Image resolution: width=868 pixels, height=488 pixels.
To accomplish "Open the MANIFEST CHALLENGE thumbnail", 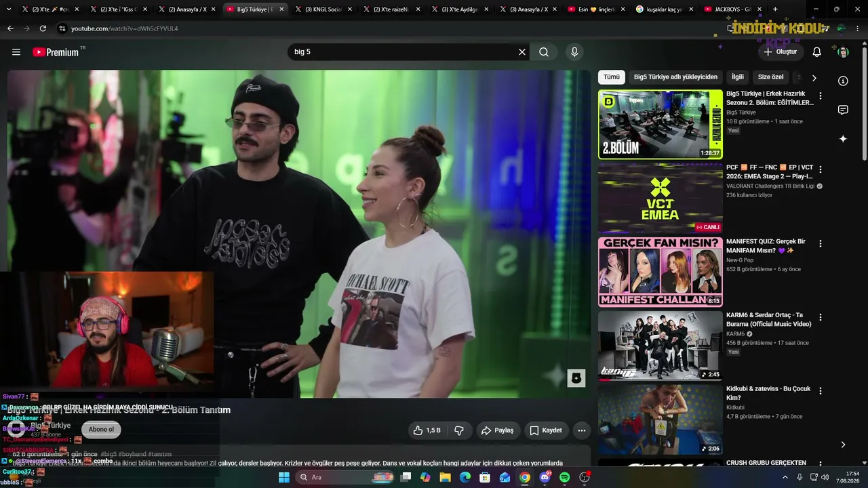I will pyautogui.click(x=660, y=272).
